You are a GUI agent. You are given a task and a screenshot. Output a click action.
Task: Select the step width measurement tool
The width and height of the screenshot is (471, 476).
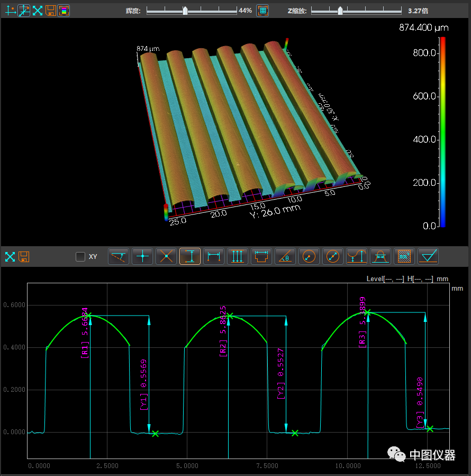(261, 256)
